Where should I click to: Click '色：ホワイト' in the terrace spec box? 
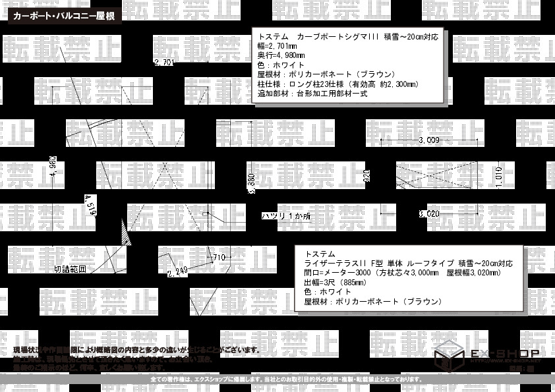[x=328, y=293]
